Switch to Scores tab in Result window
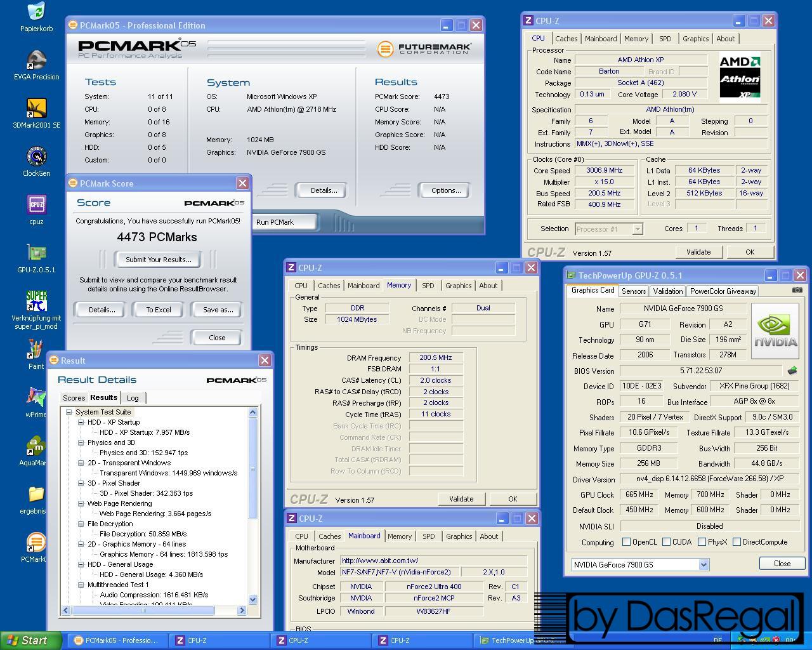This screenshot has height=650, width=812. (x=74, y=398)
